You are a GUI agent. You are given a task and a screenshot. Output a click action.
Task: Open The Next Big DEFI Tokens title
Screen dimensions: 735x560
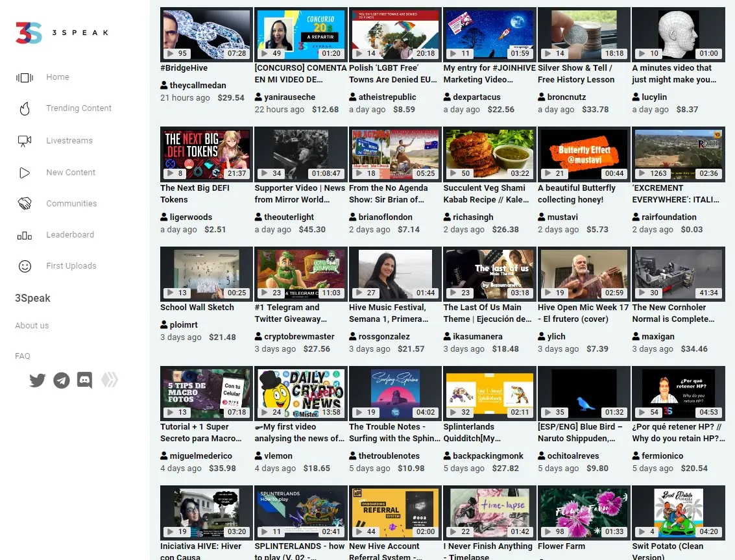pos(195,194)
